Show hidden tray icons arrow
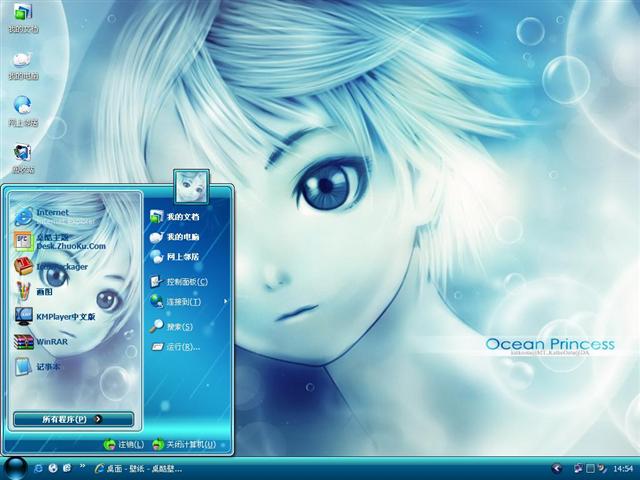Viewport: 640px width, 480px height. pos(557,469)
